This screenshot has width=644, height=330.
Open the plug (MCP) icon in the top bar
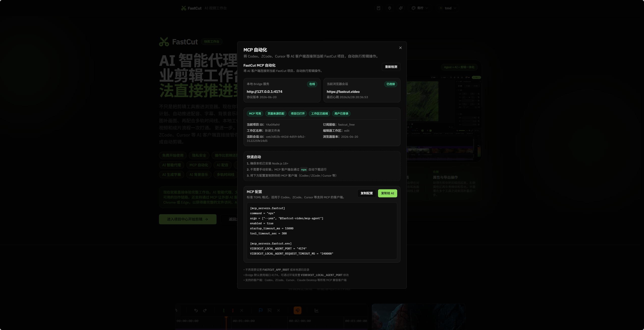(x=390, y=8)
